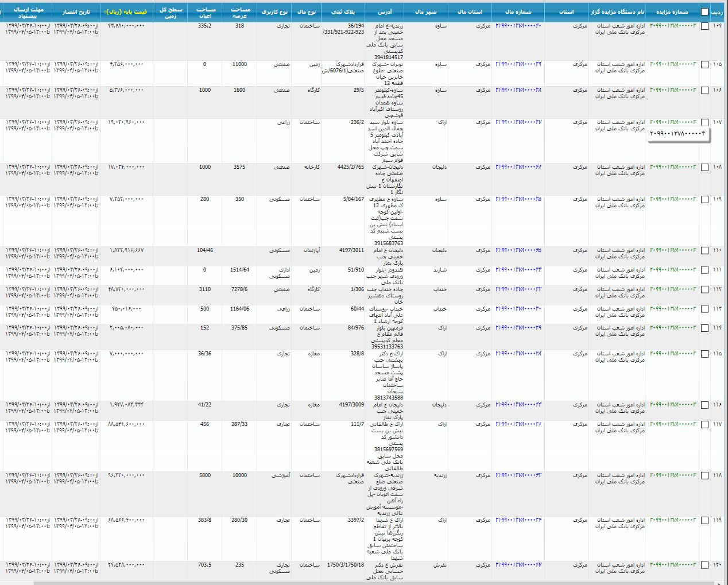Click green auction number link in row 117
The width and height of the screenshot is (728, 585).
tap(672, 424)
